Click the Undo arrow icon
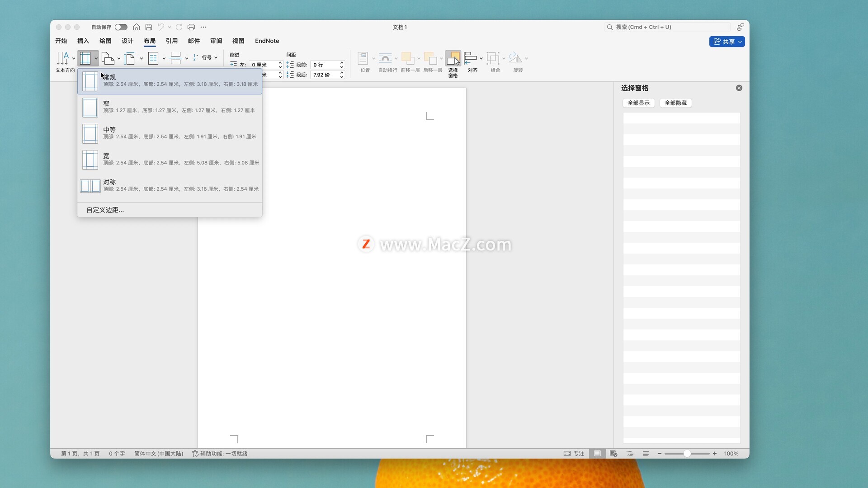Viewport: 868px width, 488px height. (x=161, y=27)
